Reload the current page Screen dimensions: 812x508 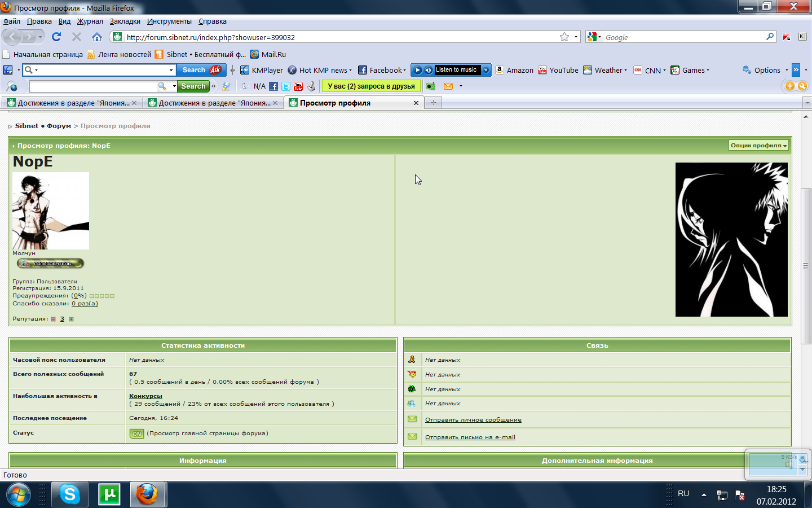(56, 37)
